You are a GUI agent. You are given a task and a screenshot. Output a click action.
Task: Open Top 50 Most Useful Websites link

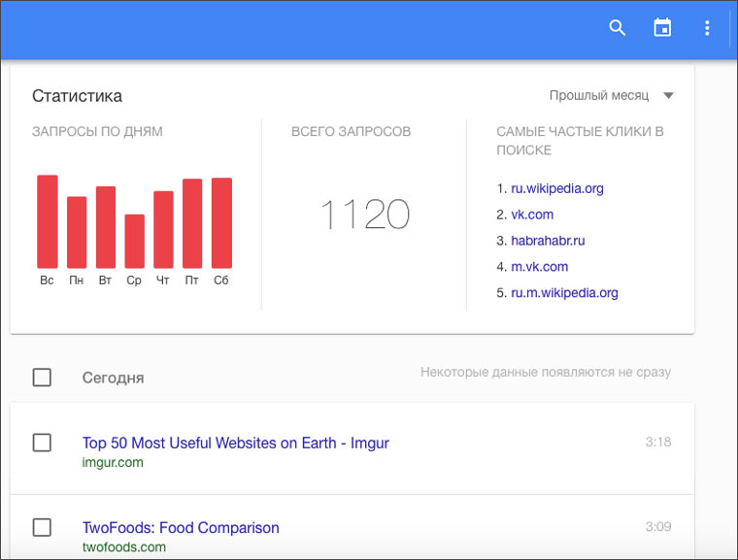235,443
